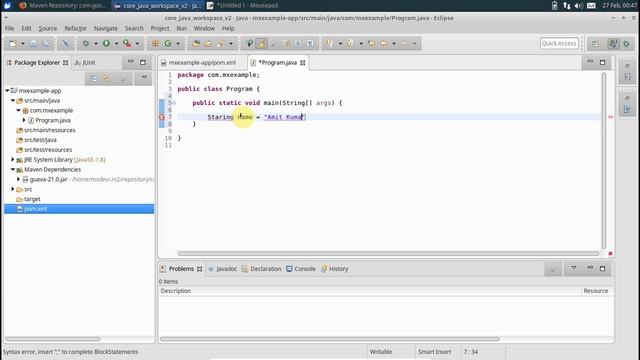Open the Debug configurations dropdown arrow

(x=96, y=44)
